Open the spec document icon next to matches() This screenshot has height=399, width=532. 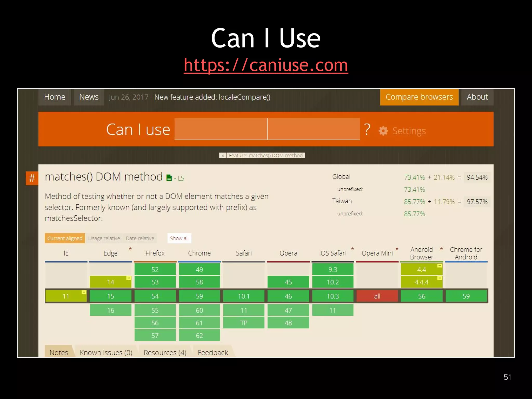click(169, 177)
